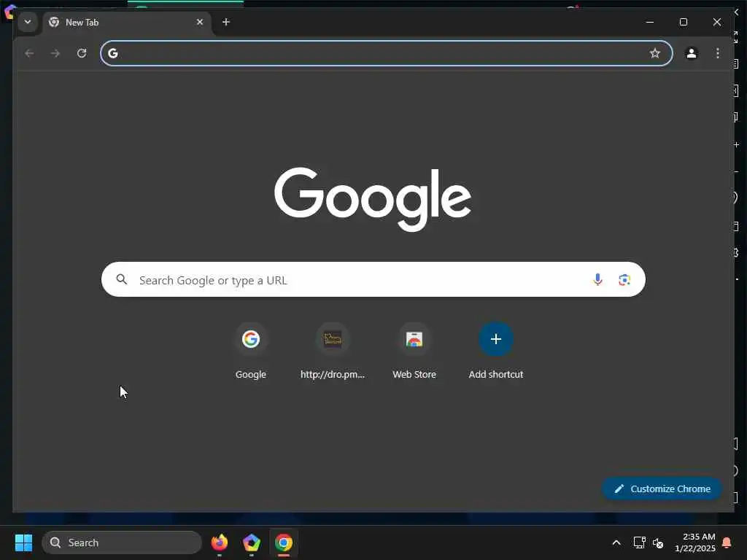
Task: Go forward with the forward arrow
Action: point(55,53)
